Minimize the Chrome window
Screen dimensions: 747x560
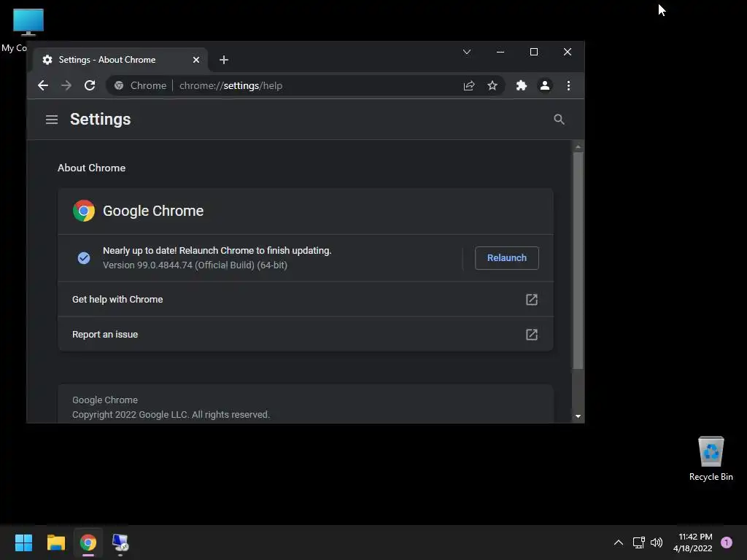coord(500,52)
